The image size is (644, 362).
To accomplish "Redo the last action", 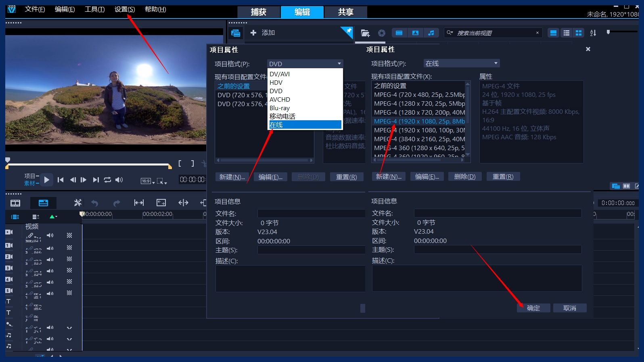I will (x=117, y=203).
